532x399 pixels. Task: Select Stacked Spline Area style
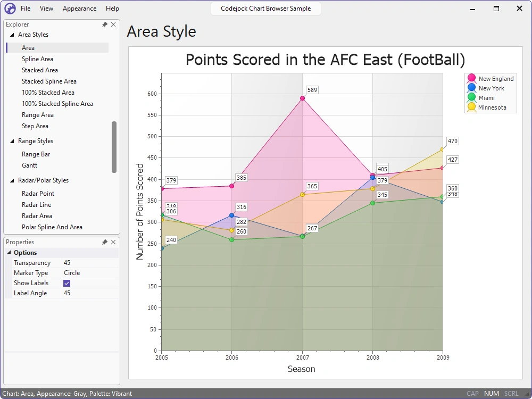[49, 81]
